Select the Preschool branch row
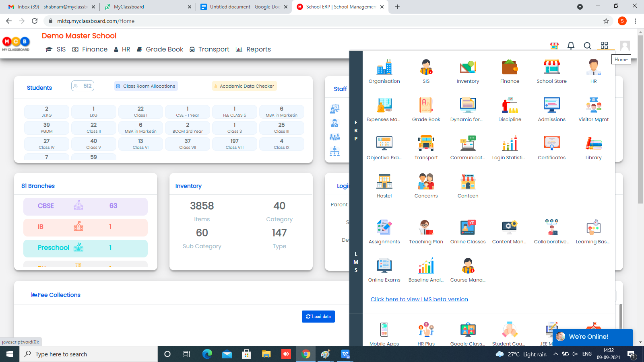This screenshot has height=362, width=644. [85, 248]
